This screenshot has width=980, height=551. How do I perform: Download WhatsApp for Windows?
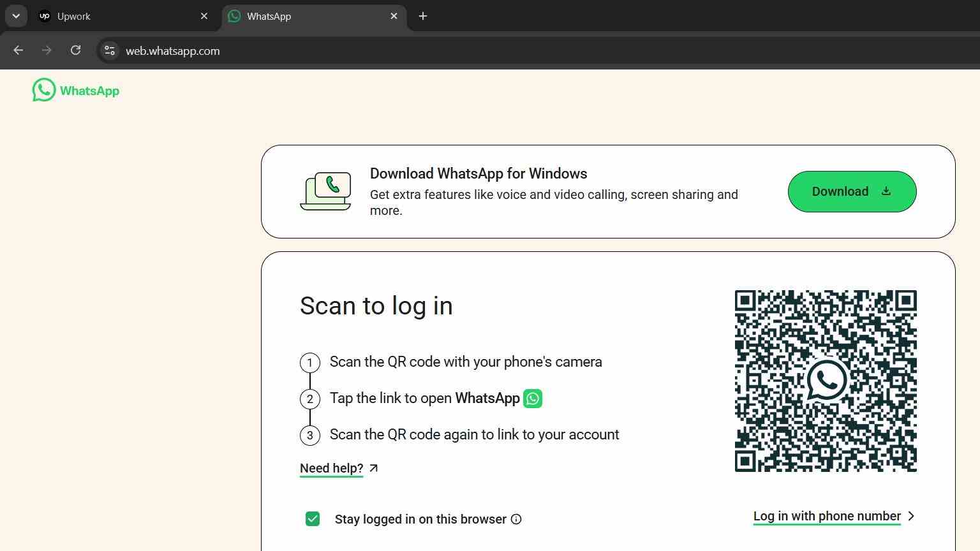(x=852, y=191)
